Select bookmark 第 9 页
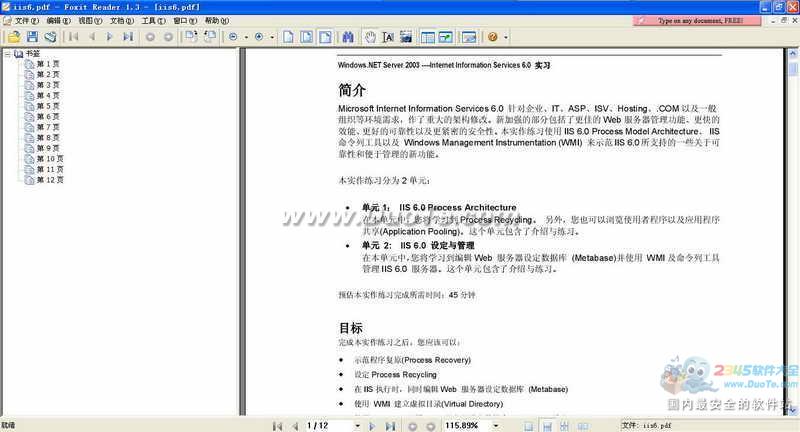 coord(47,148)
